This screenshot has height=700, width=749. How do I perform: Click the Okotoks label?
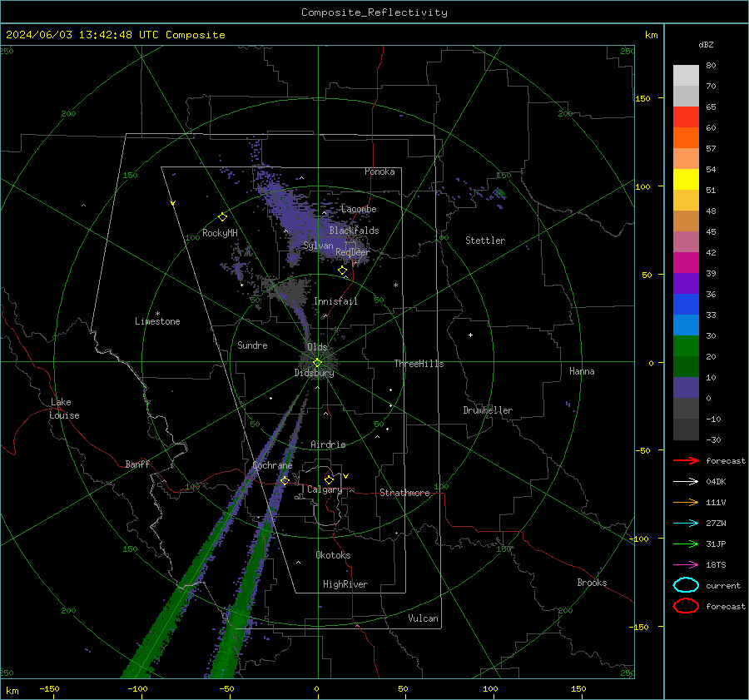tap(333, 555)
